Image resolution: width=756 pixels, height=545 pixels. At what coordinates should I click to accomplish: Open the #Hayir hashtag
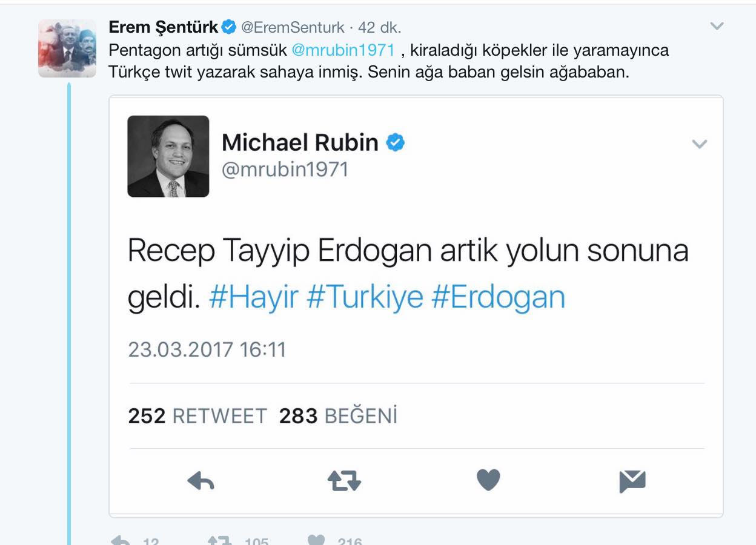pos(254,298)
